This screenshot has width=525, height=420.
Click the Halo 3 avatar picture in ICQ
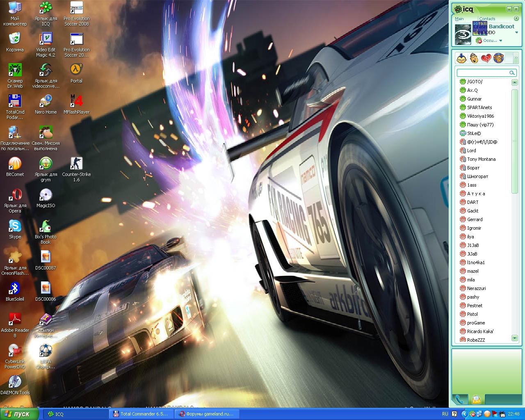click(462, 34)
